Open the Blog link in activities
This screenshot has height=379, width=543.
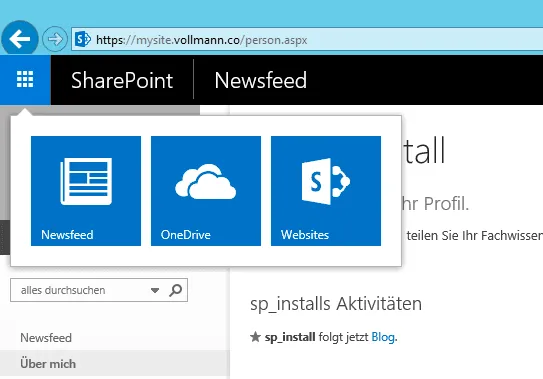coord(383,337)
